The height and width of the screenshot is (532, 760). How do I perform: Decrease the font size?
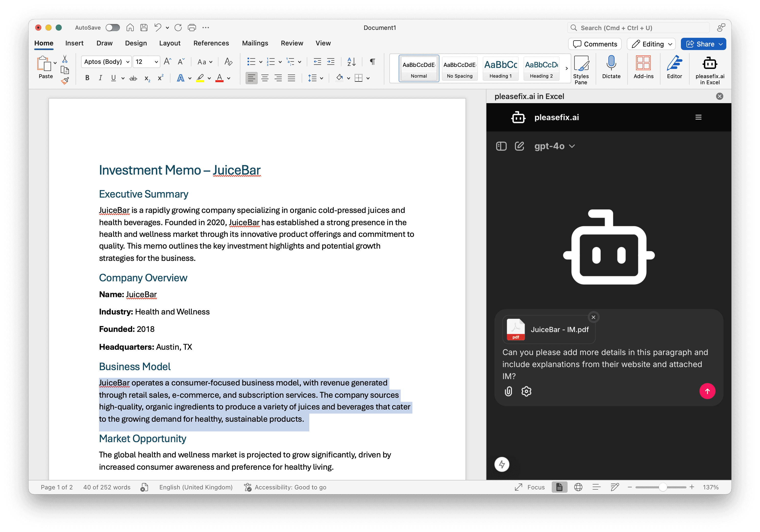click(x=181, y=62)
